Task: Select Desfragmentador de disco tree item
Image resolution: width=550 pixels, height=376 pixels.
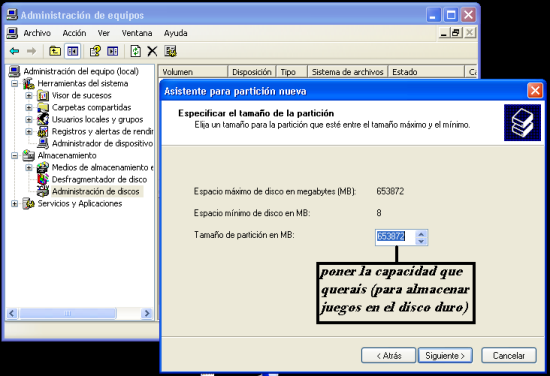Action: (99, 179)
